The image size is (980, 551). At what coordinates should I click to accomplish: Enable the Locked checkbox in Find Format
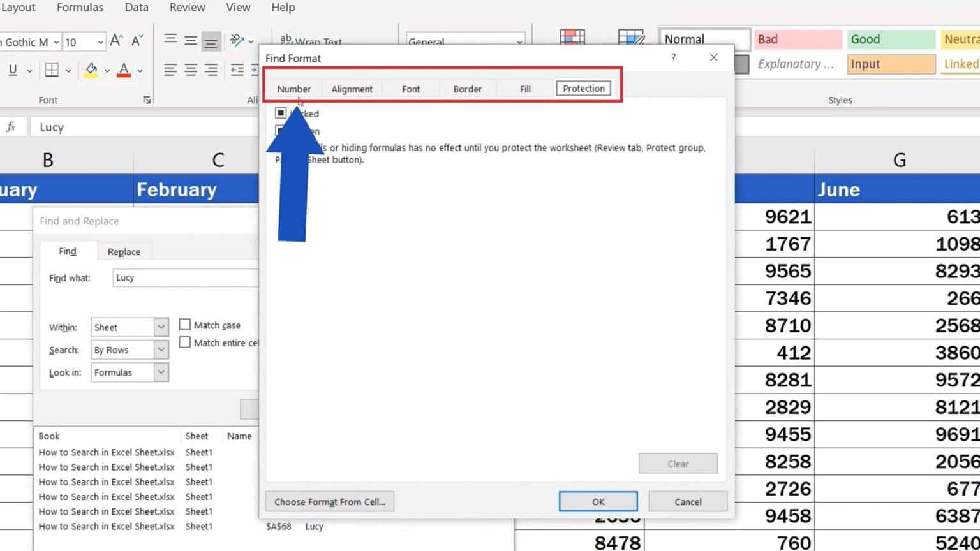(x=281, y=113)
